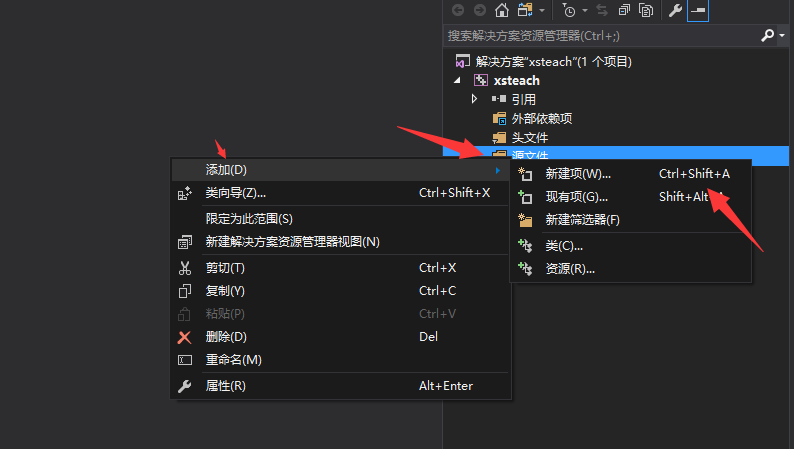Screen dimensions: 794x449
Task: Open the pending changes filter dropdown arrow
Action: tap(584, 10)
